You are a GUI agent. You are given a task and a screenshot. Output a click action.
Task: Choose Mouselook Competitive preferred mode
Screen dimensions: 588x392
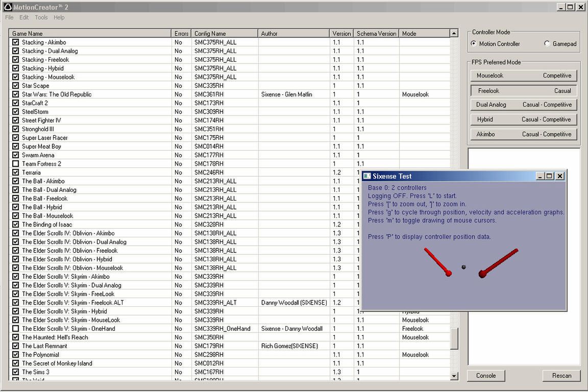pyautogui.click(x=524, y=76)
